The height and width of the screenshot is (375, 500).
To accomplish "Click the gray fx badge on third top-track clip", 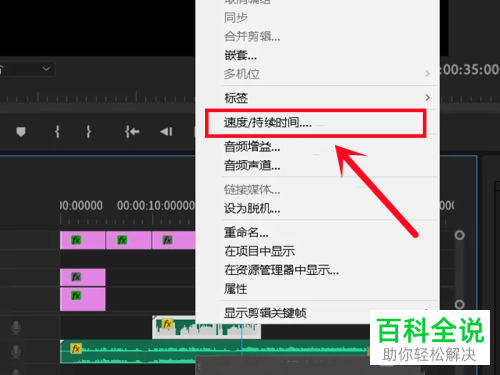I will [168, 240].
